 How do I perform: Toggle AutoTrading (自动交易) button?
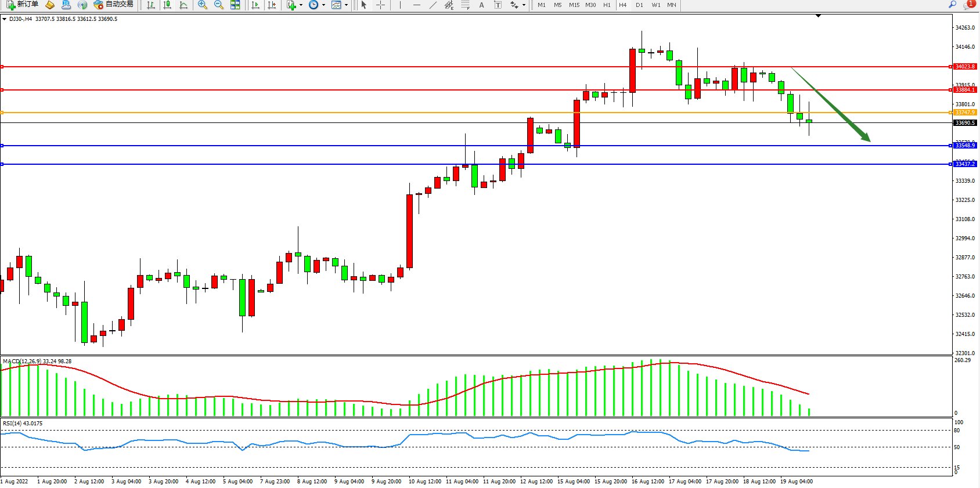(114, 5)
